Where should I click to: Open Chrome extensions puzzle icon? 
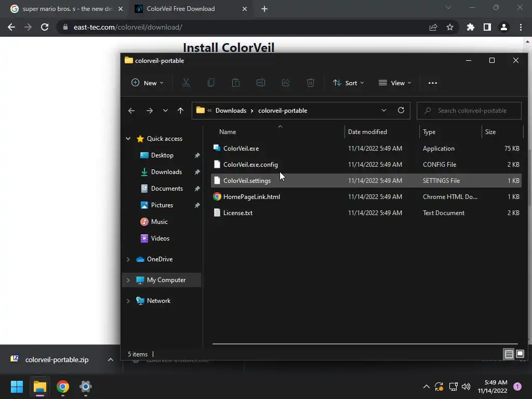coord(470,27)
